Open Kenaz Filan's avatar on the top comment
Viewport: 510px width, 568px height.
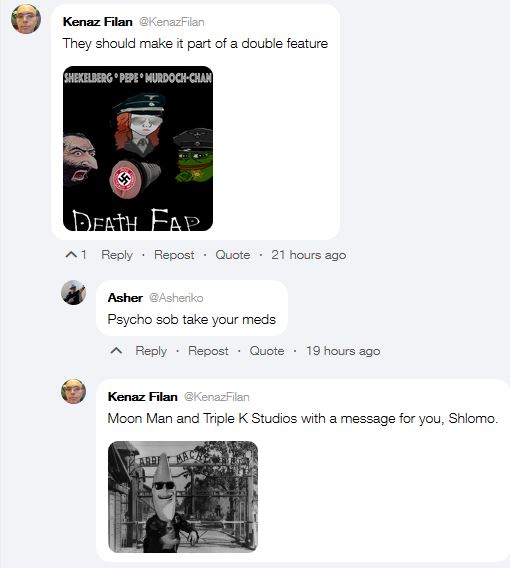[x=26, y=19]
